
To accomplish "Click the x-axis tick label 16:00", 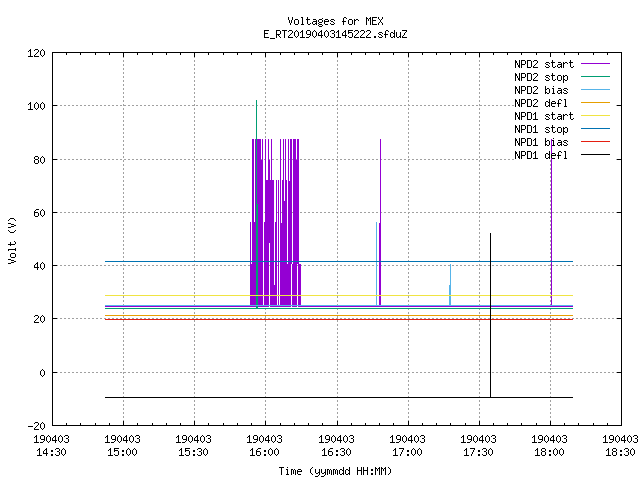I will point(264,452).
